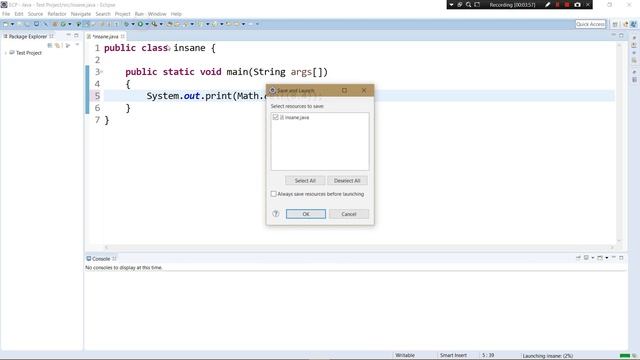Screen dimensions: 640x360
Task: Click the Quick Access search field
Action: pos(591,24)
